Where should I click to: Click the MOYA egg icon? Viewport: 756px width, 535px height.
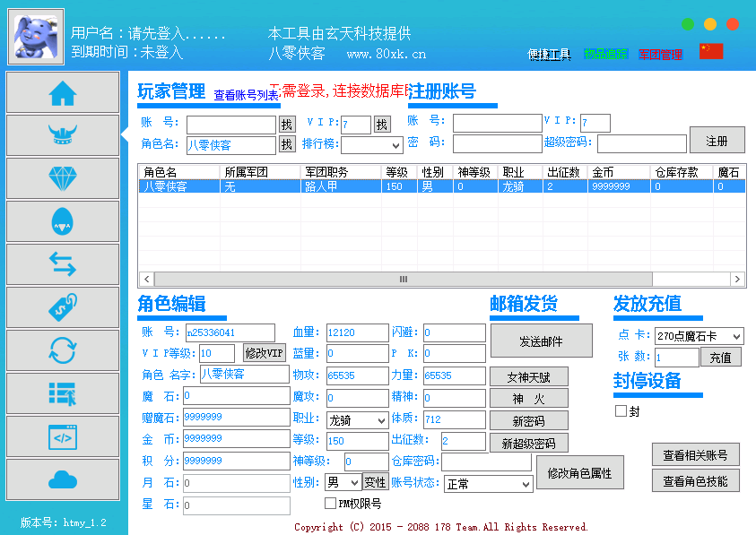click(x=61, y=221)
